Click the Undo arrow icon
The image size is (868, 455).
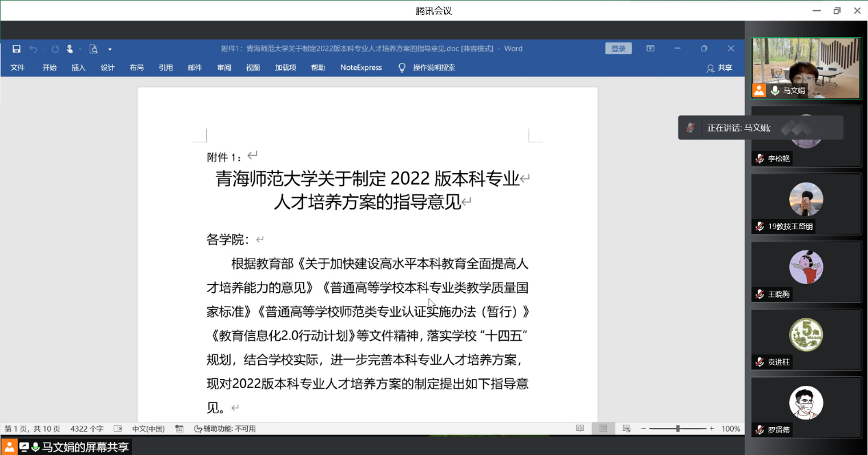pyautogui.click(x=33, y=49)
